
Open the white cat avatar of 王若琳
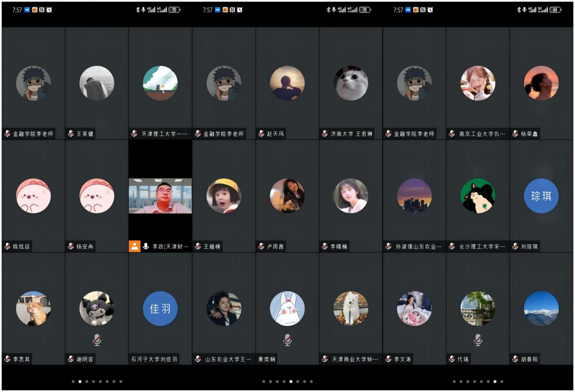click(351, 83)
